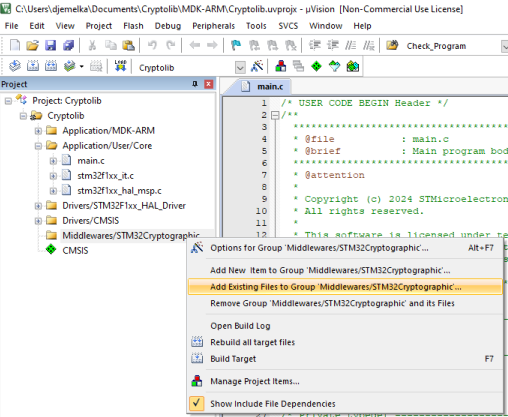Select the CMSIS component in project tree
This screenshot has height=417, width=508.
coord(75,250)
